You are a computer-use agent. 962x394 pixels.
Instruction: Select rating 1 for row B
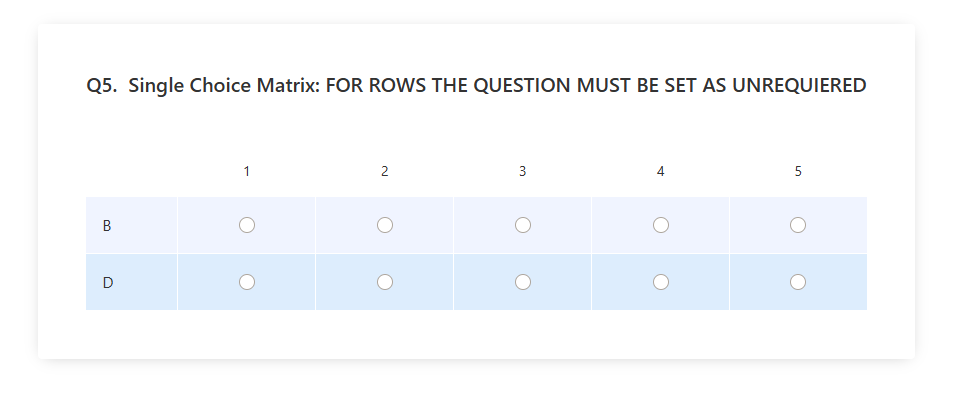pos(247,225)
